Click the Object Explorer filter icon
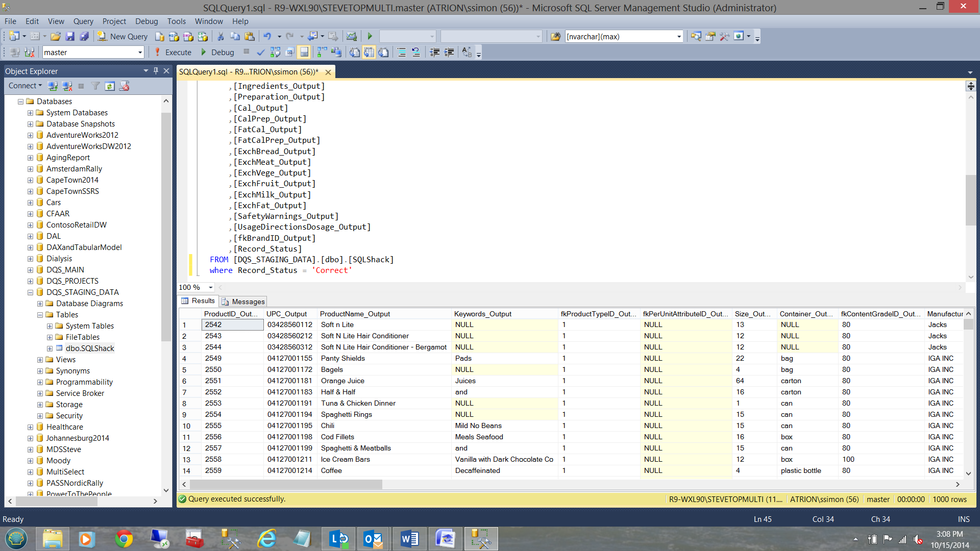Screen dimensions: 980x551 (x=95, y=86)
